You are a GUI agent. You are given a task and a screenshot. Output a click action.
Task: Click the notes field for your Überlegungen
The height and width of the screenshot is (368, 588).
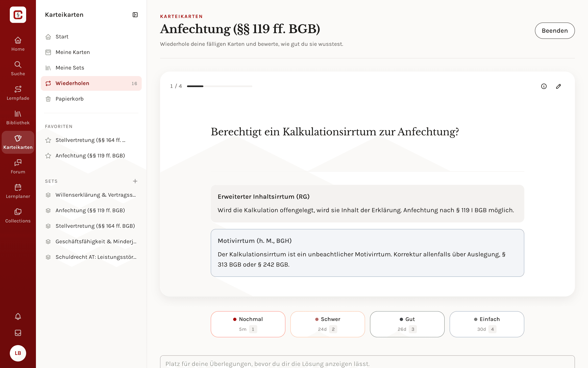(x=367, y=362)
